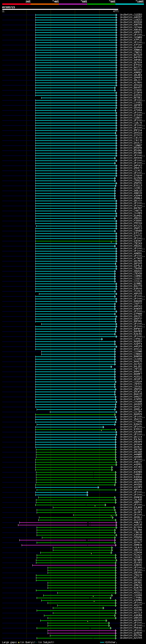Viewport: 146px width, 644px height.
Task: Select the cyan ~100% legend segment
Action: (130, 4)
